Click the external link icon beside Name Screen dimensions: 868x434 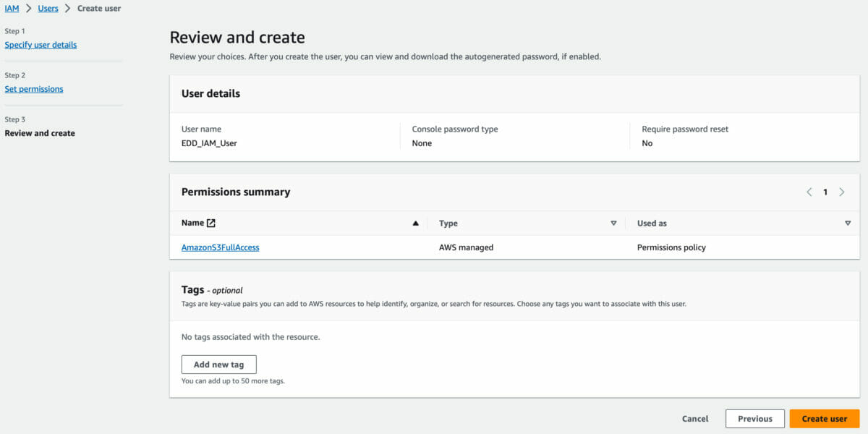211,224
